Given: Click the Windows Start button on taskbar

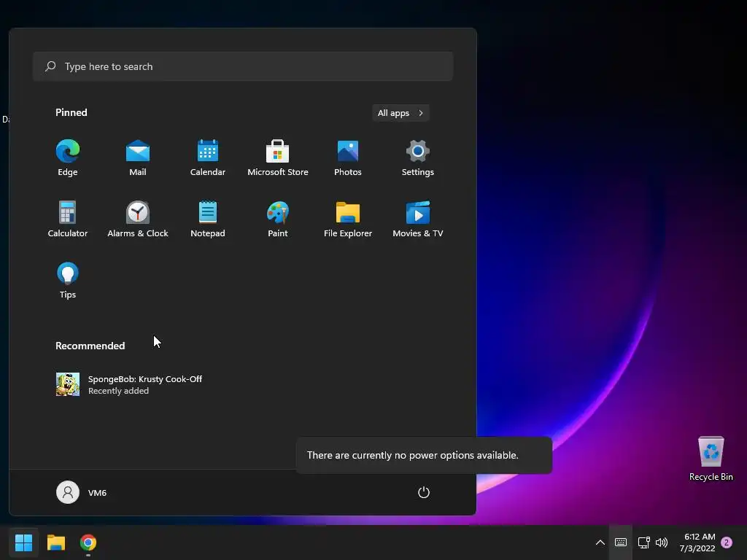Looking at the screenshot, I should pyautogui.click(x=23, y=542).
